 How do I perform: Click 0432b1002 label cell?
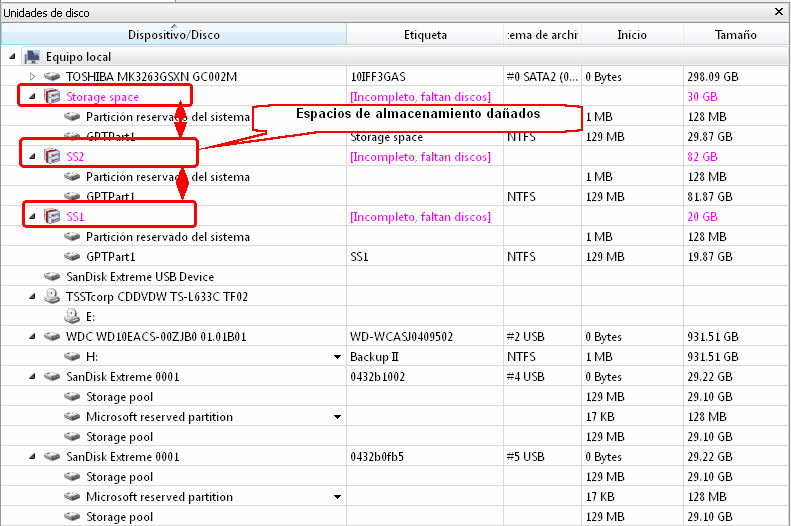tap(377, 377)
